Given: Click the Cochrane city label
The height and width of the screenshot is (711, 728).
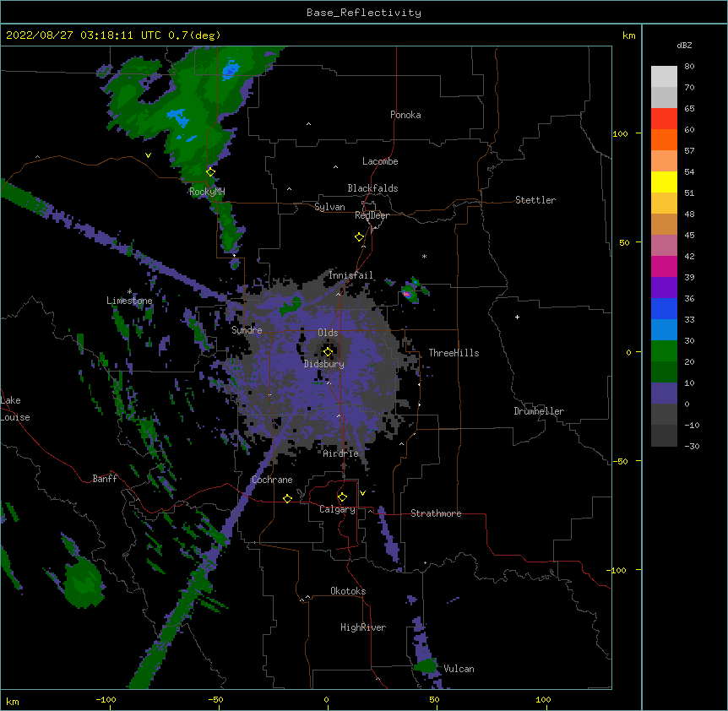Looking at the screenshot, I should click(272, 480).
